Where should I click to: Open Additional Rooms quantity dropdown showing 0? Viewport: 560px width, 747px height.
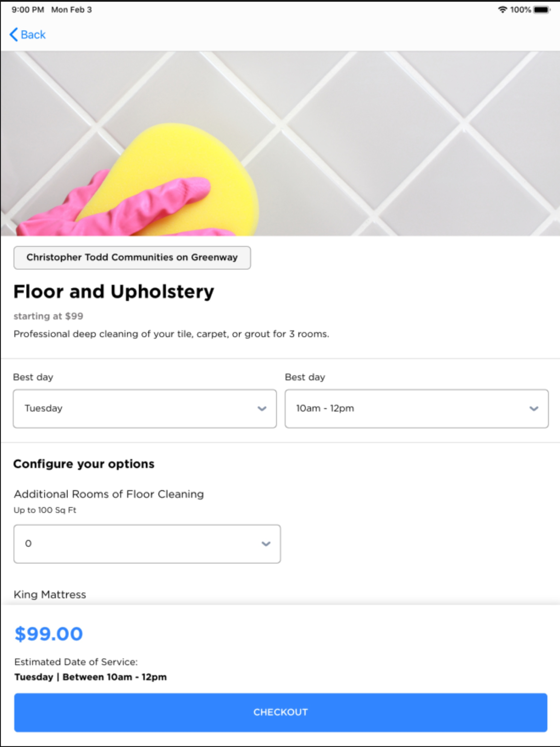(147, 544)
